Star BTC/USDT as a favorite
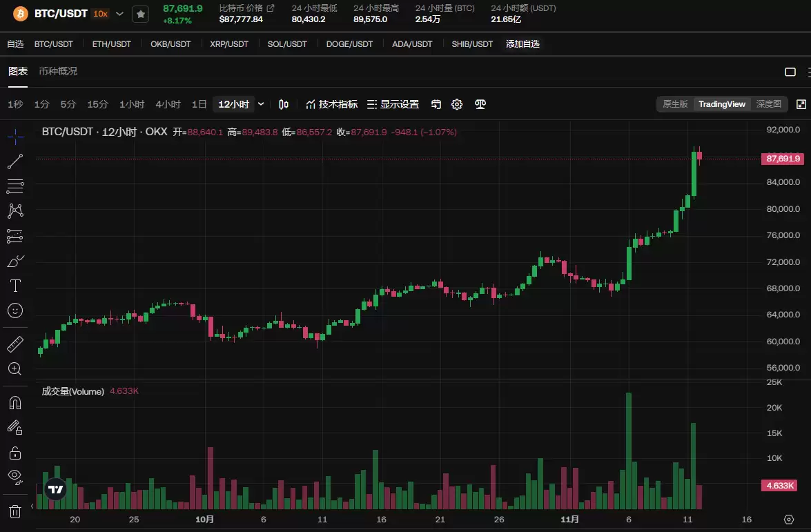The height and width of the screenshot is (532, 811). pos(141,13)
